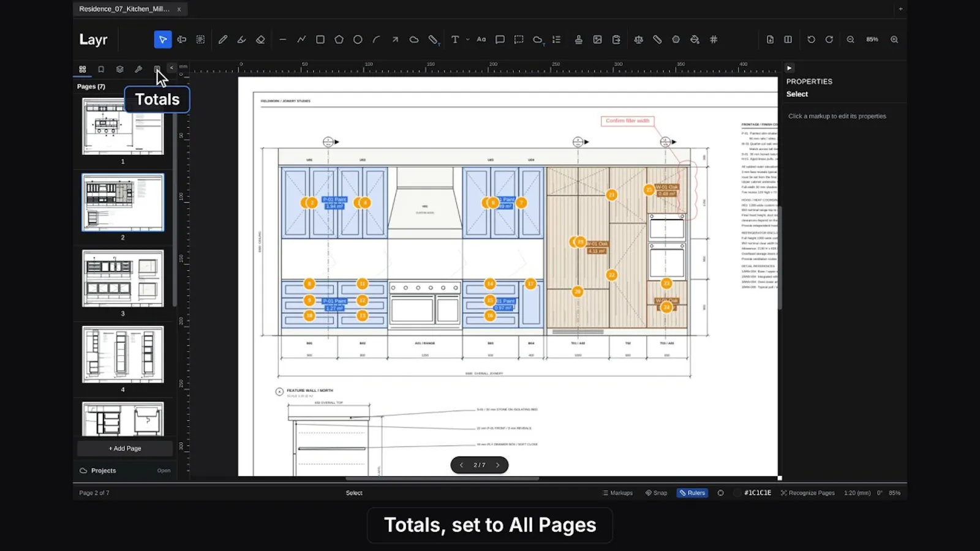Open page 3 thumbnail
This screenshot has height=551, width=980.
(x=123, y=279)
